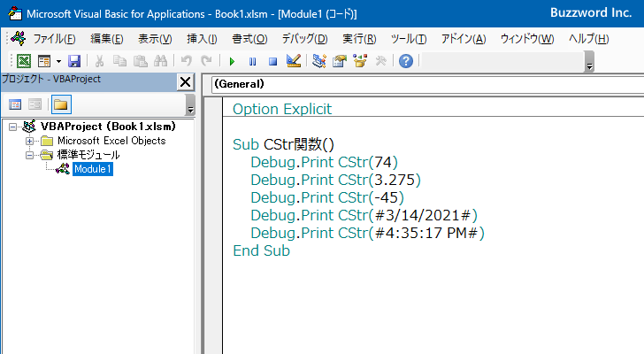Image resolution: width=644 pixels, height=354 pixels.
Task: Open toolbar options overflow arrow
Action: [x=590, y=62]
